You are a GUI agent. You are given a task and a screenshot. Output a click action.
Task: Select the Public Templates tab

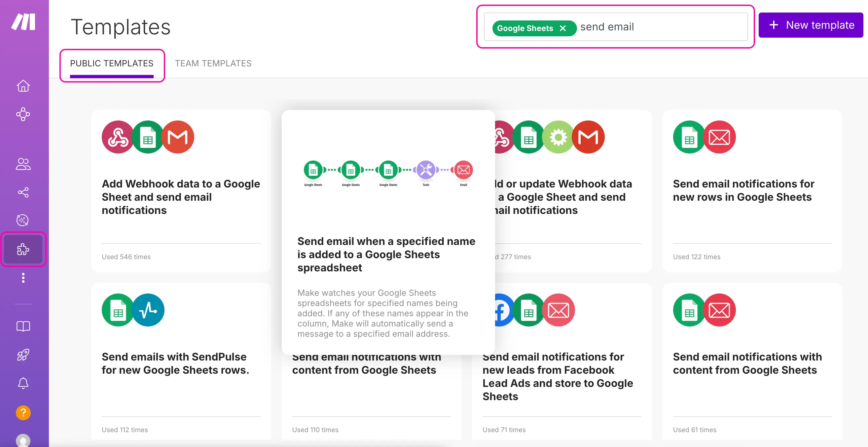(x=112, y=63)
